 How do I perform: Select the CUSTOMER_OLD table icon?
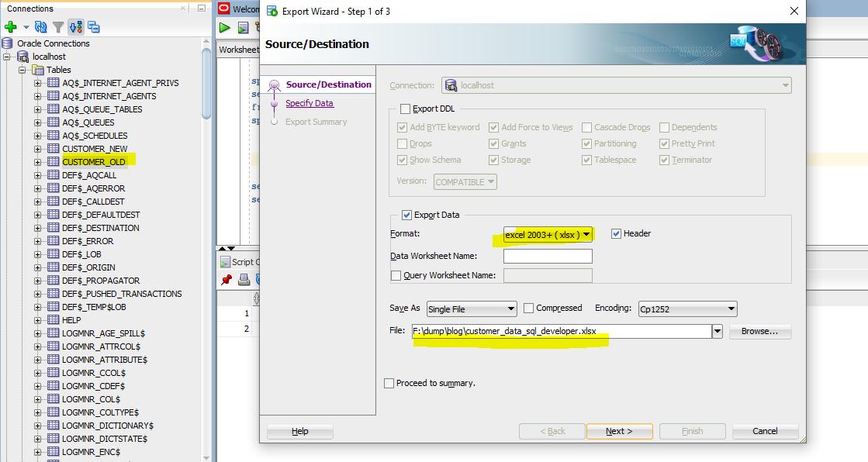(54, 162)
